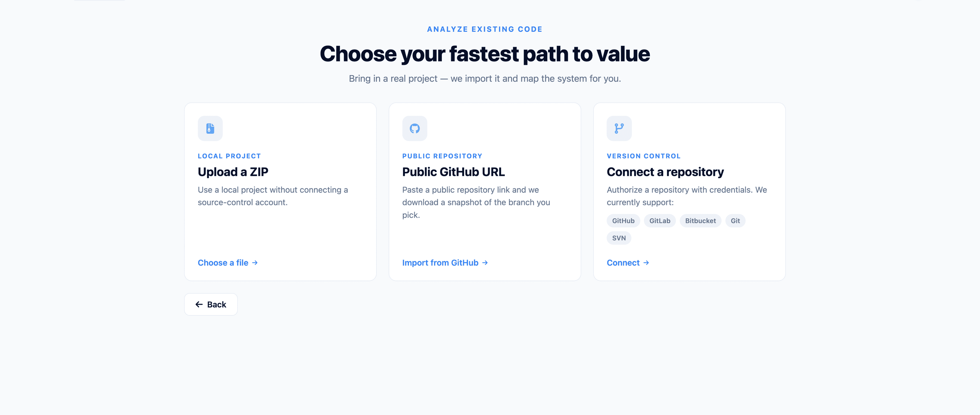Click the arrow beside Connect
This screenshot has width=980, height=415.
pos(646,263)
